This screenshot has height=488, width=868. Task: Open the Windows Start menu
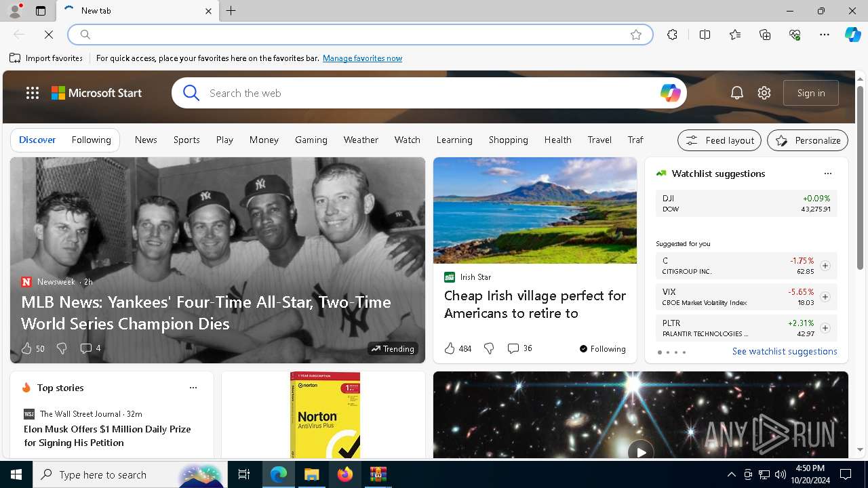click(x=16, y=474)
